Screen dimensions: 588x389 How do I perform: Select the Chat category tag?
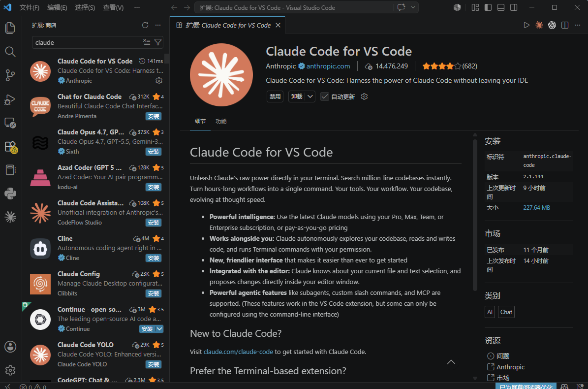pos(506,312)
